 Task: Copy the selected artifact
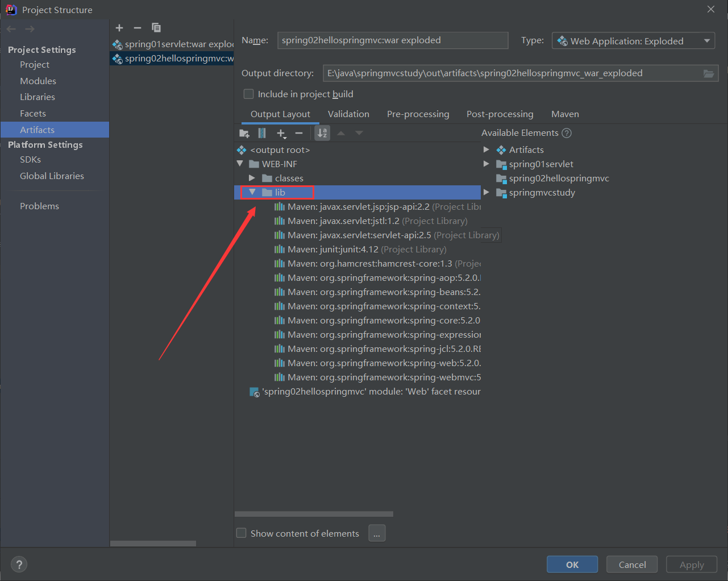(156, 28)
